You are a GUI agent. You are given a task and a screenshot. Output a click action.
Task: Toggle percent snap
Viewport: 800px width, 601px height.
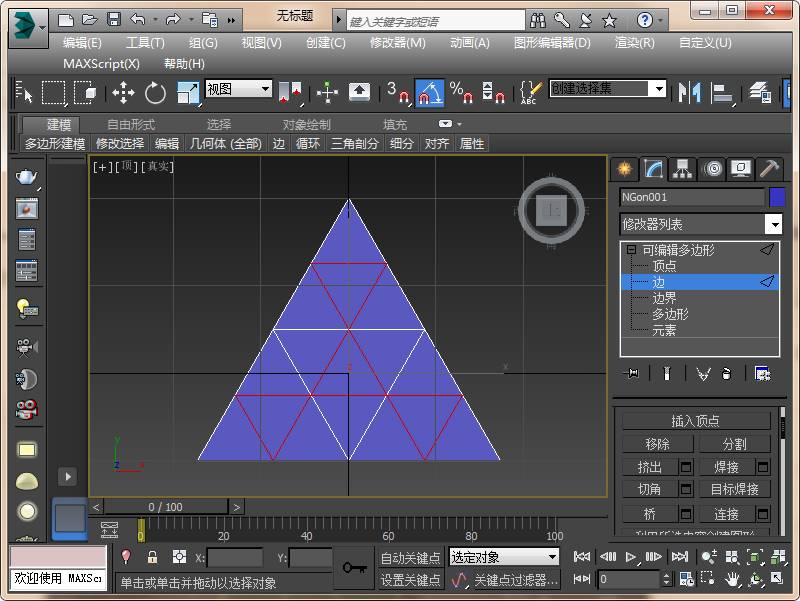(462, 92)
